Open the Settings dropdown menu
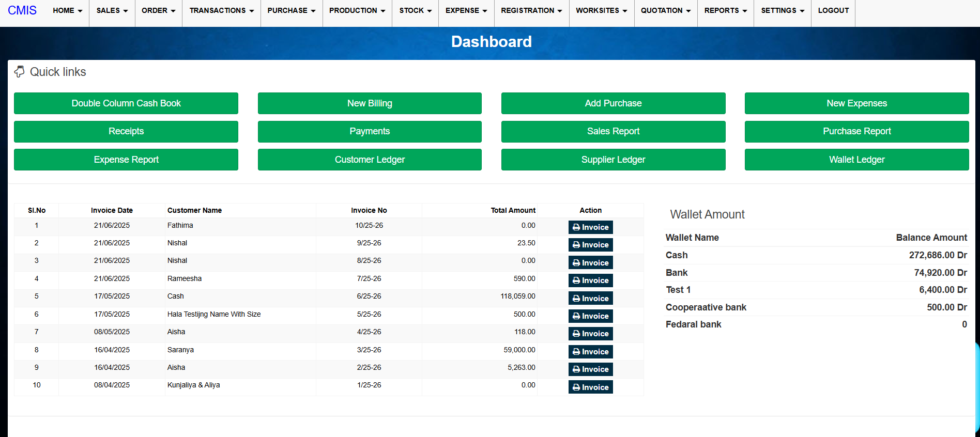This screenshot has height=437, width=980. pos(782,10)
